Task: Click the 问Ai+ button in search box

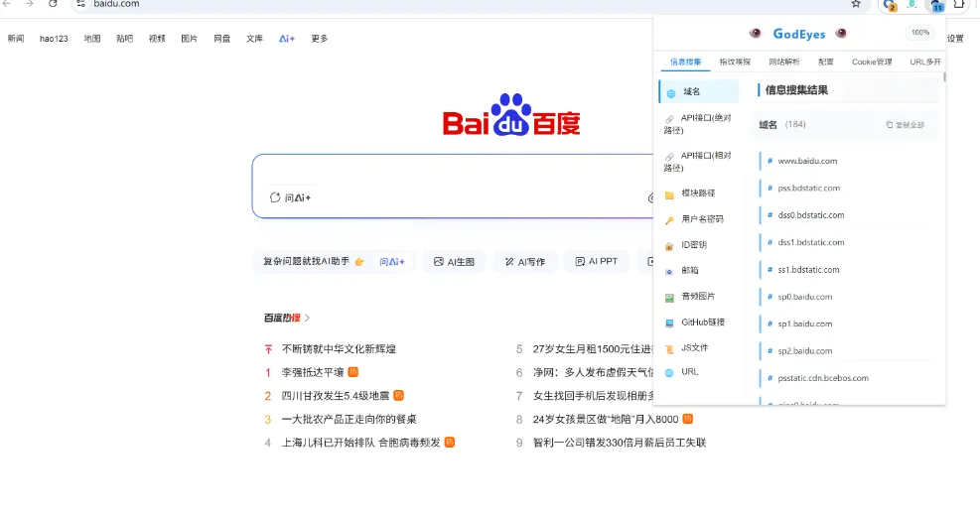Action: [x=291, y=197]
